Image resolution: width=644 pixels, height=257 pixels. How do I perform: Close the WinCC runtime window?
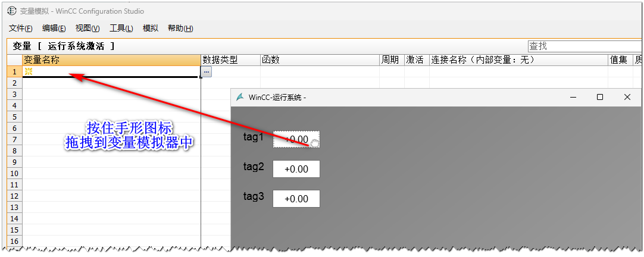627,97
